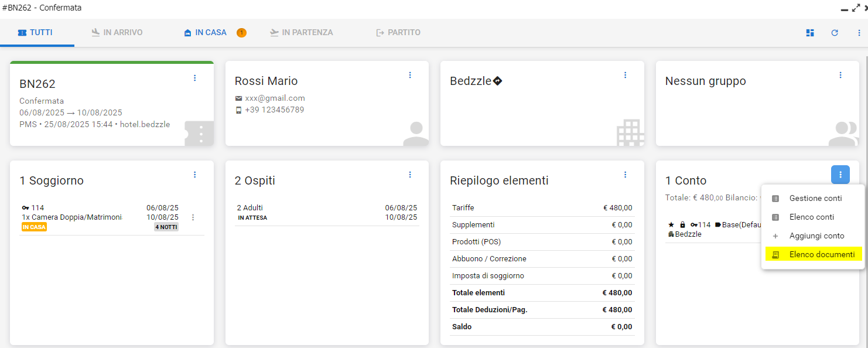The width and height of the screenshot is (868, 348).
Task: Click the refresh icon in top toolbar
Action: tap(835, 33)
